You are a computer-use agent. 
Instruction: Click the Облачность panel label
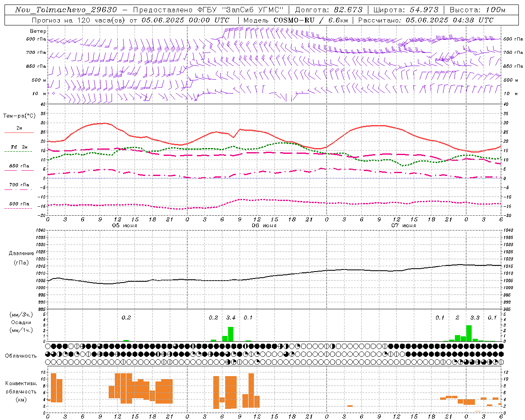(x=21, y=356)
